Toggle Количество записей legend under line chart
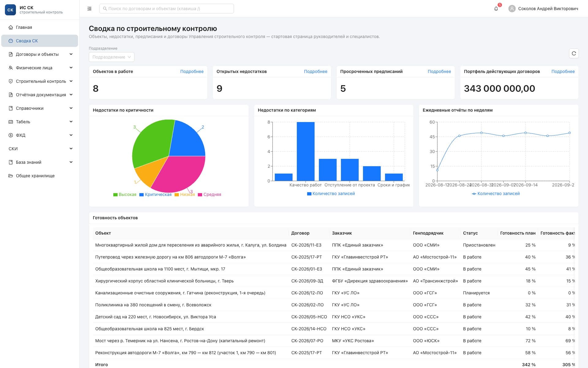Viewport: 588px width, 368px height. pyautogui.click(x=496, y=194)
